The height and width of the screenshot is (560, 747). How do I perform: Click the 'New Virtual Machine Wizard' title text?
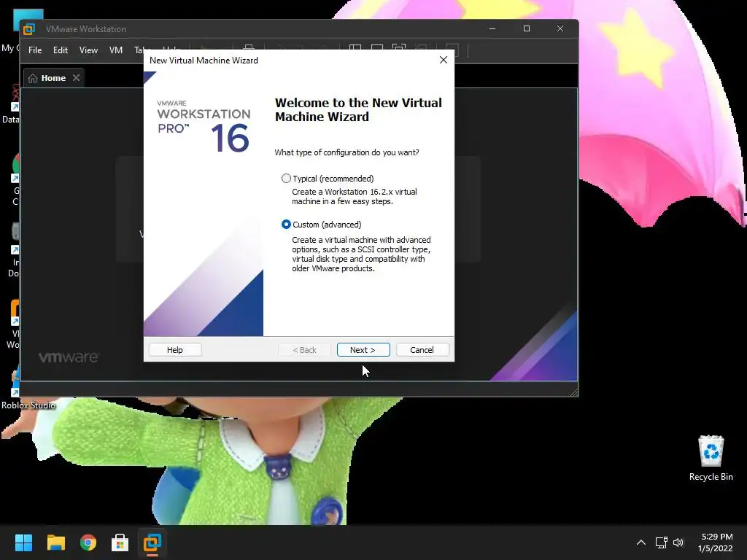204,61
